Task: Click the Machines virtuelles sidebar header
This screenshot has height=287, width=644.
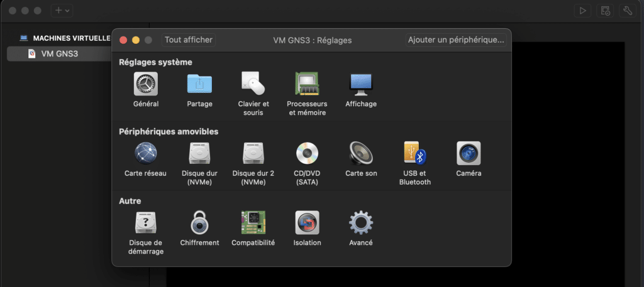Action: (x=72, y=38)
